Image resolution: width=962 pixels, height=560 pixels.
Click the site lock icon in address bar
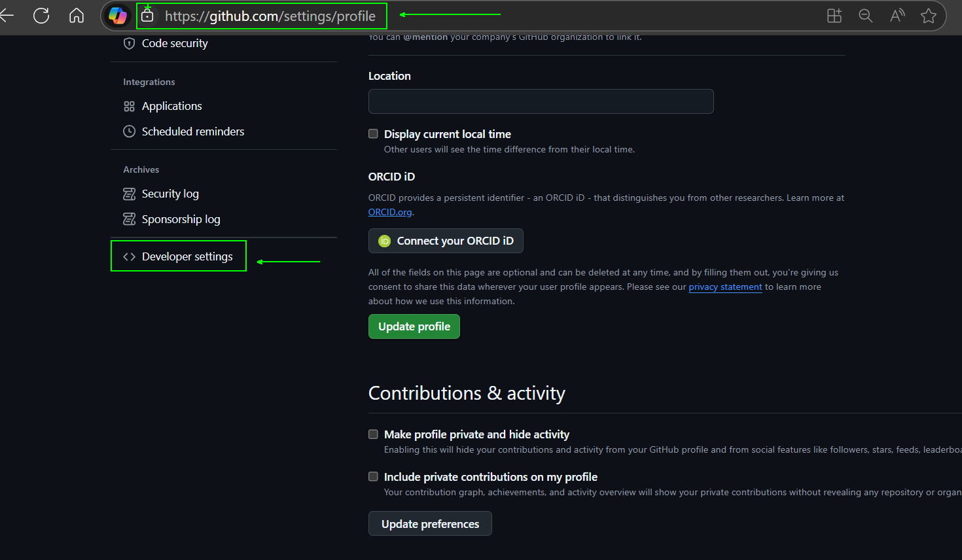(x=148, y=16)
